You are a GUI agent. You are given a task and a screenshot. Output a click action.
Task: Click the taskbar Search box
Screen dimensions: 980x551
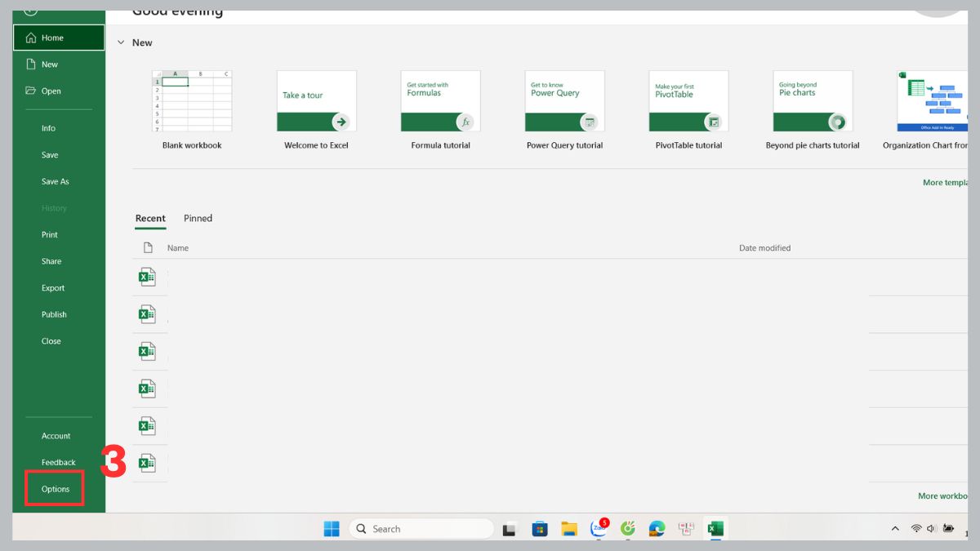[421, 529]
